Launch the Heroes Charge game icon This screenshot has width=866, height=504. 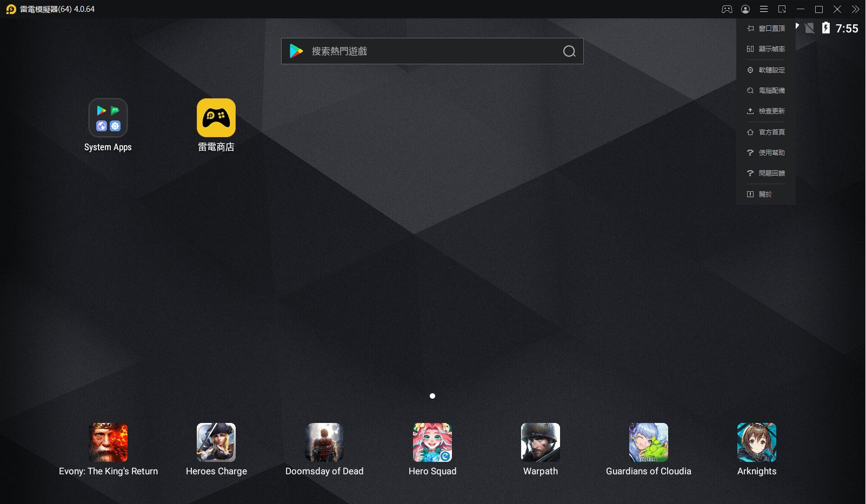(216, 442)
